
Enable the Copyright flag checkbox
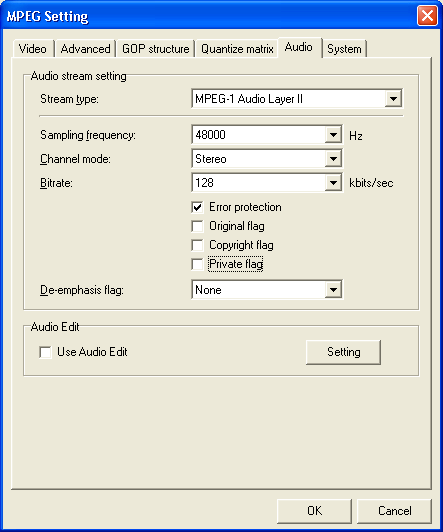[x=197, y=245]
